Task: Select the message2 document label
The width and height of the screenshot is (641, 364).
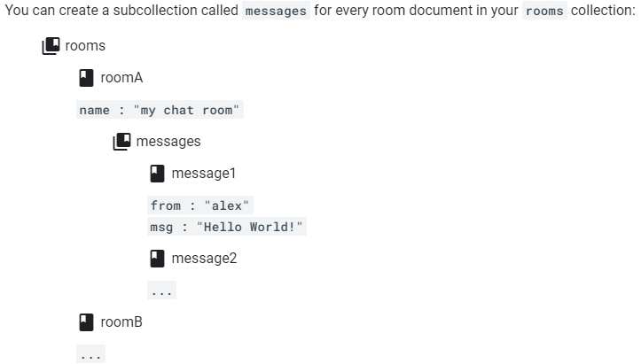Action: 204,259
